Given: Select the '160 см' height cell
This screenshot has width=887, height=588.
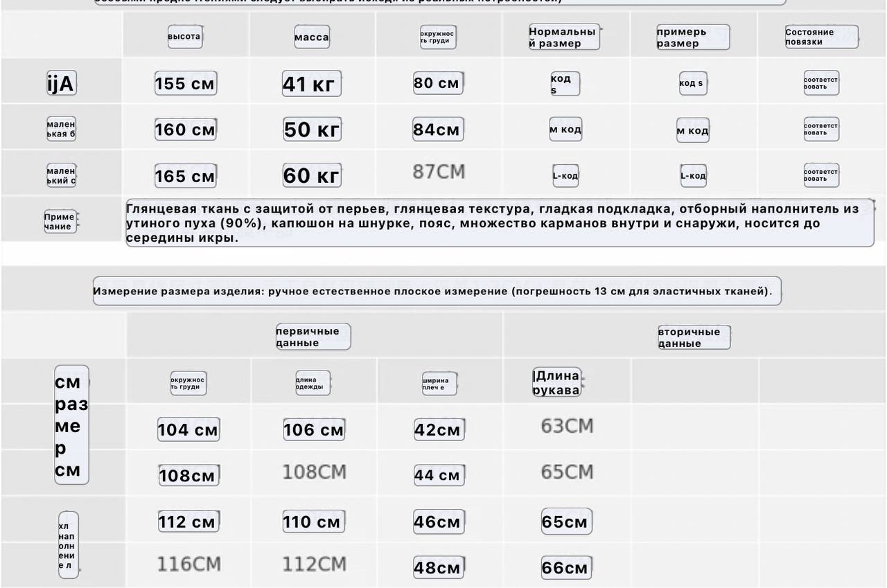Looking at the screenshot, I should (186, 130).
